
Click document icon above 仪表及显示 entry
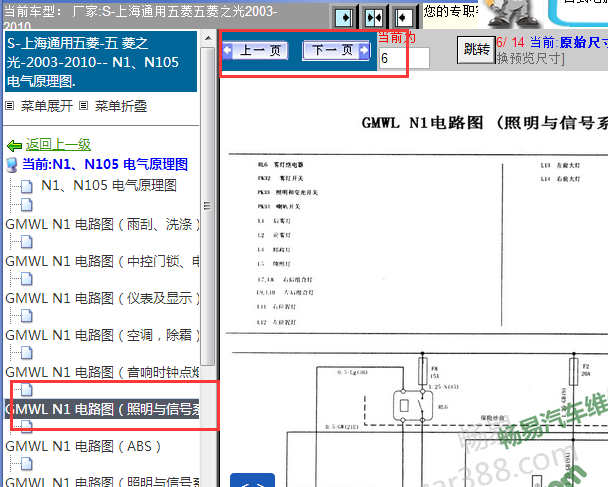pyautogui.click(x=26, y=279)
